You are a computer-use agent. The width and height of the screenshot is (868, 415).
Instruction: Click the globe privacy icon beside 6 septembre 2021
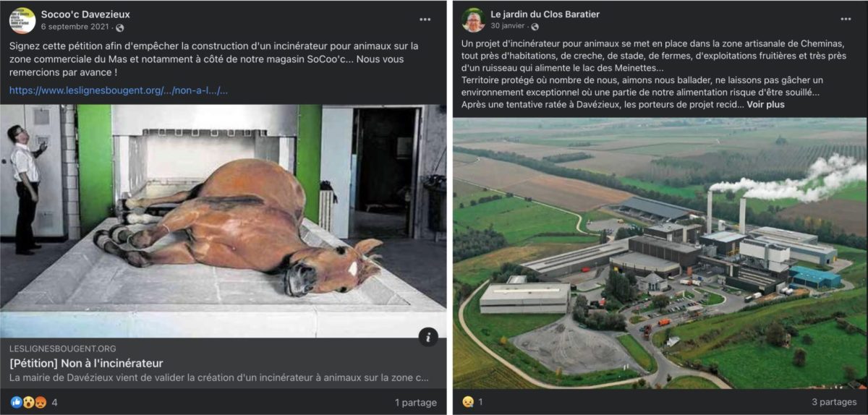pos(120,27)
